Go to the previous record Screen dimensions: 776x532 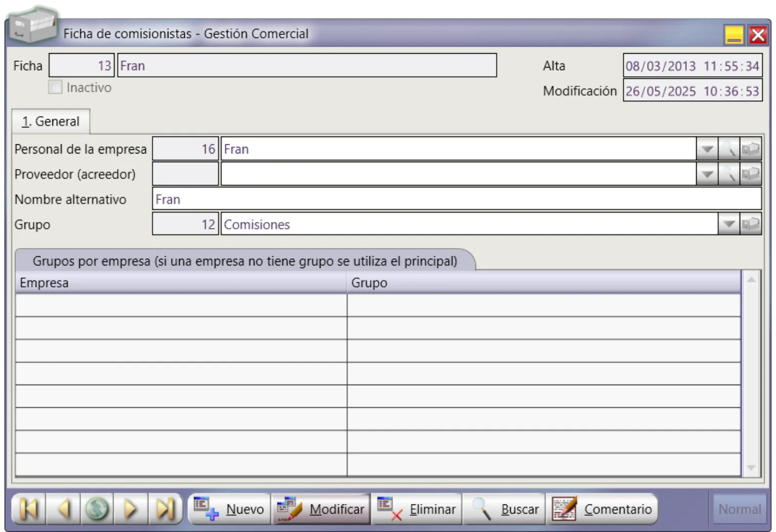click(x=63, y=509)
